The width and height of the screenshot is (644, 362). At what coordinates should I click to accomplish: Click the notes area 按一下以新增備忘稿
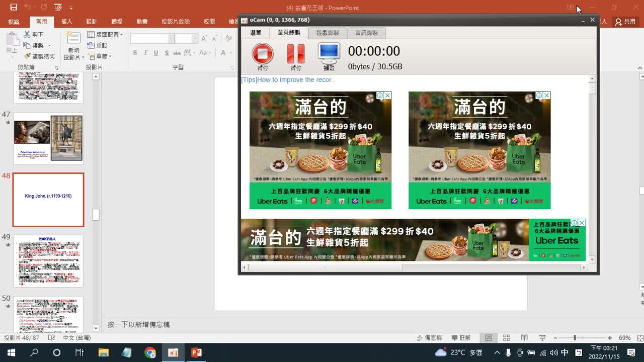pyautogui.click(x=138, y=325)
